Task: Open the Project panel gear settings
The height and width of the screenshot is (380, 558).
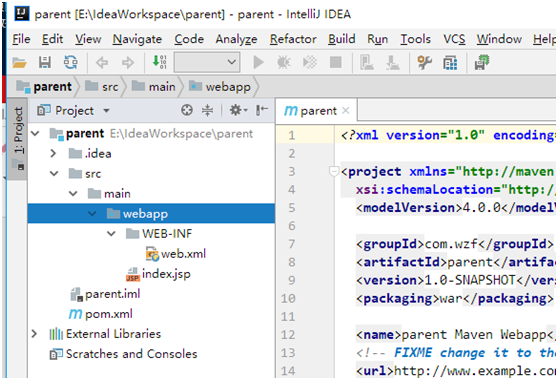Action: [x=238, y=110]
